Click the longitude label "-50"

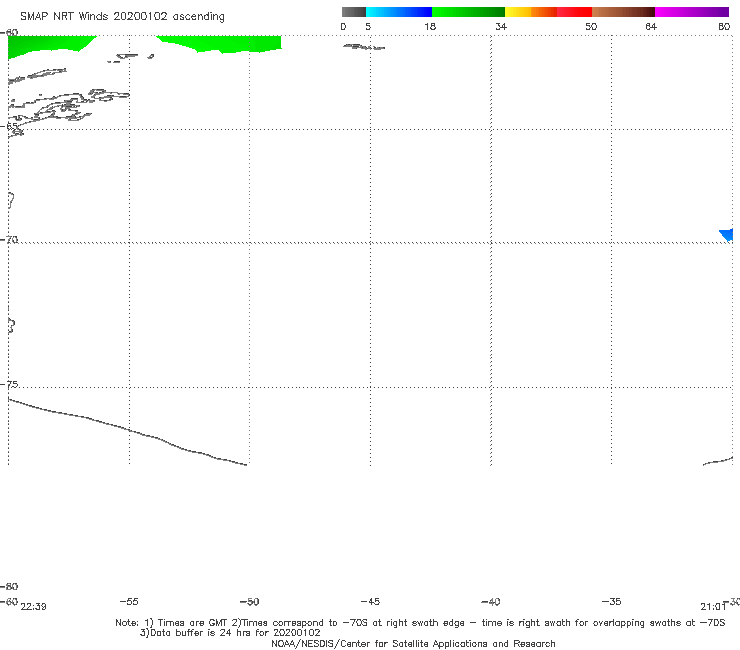click(250, 601)
